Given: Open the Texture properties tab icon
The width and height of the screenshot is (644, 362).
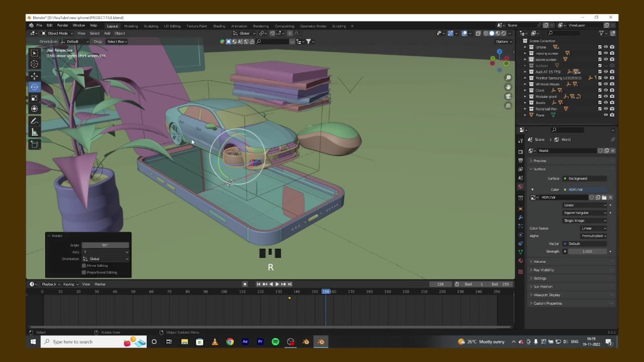Looking at the screenshot, I should [x=521, y=271].
